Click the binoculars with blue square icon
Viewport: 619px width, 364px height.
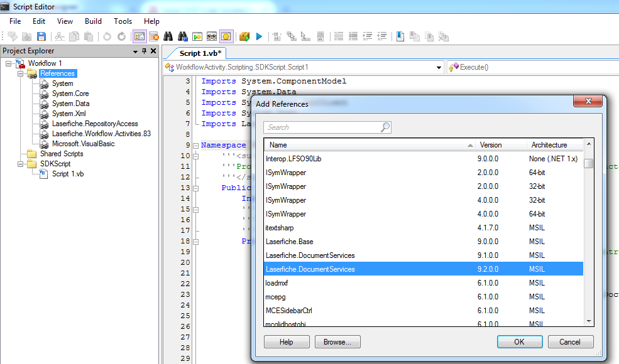(183, 36)
